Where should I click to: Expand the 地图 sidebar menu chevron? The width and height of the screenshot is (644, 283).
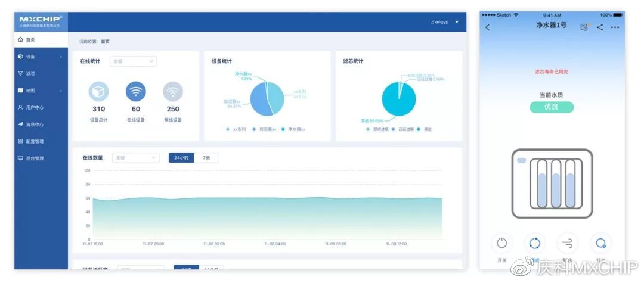(61, 91)
